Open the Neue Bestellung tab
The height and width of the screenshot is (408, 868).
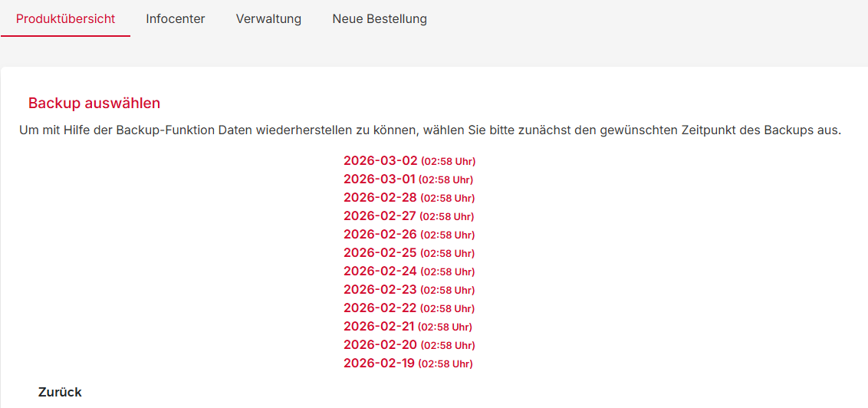click(380, 19)
